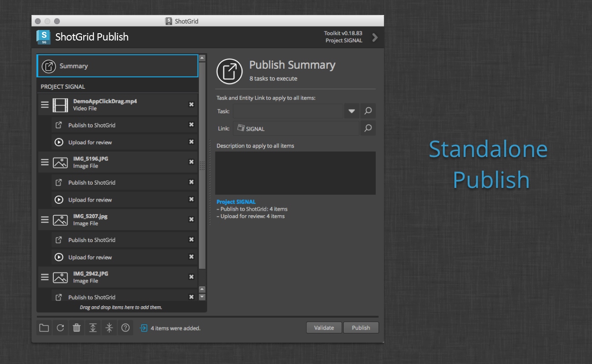Image resolution: width=592 pixels, height=364 pixels.
Task: Click the drag handle of DemoAppClickDrag.mp4
Action: click(x=45, y=105)
